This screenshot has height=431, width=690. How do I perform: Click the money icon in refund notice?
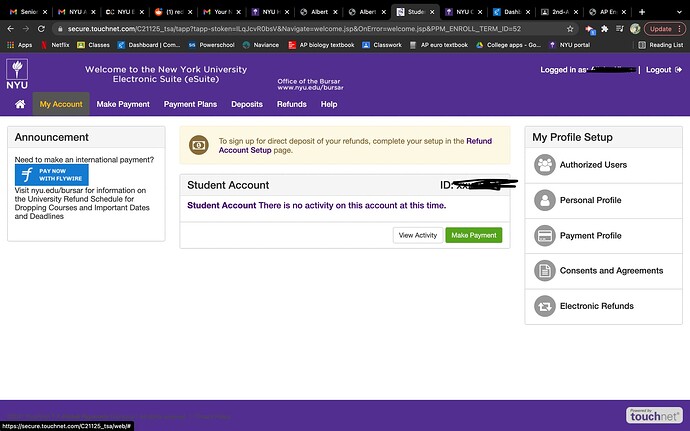click(198, 145)
